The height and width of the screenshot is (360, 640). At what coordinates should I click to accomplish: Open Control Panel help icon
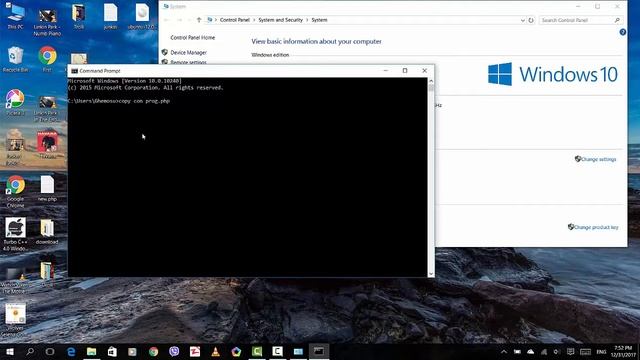coord(622,32)
